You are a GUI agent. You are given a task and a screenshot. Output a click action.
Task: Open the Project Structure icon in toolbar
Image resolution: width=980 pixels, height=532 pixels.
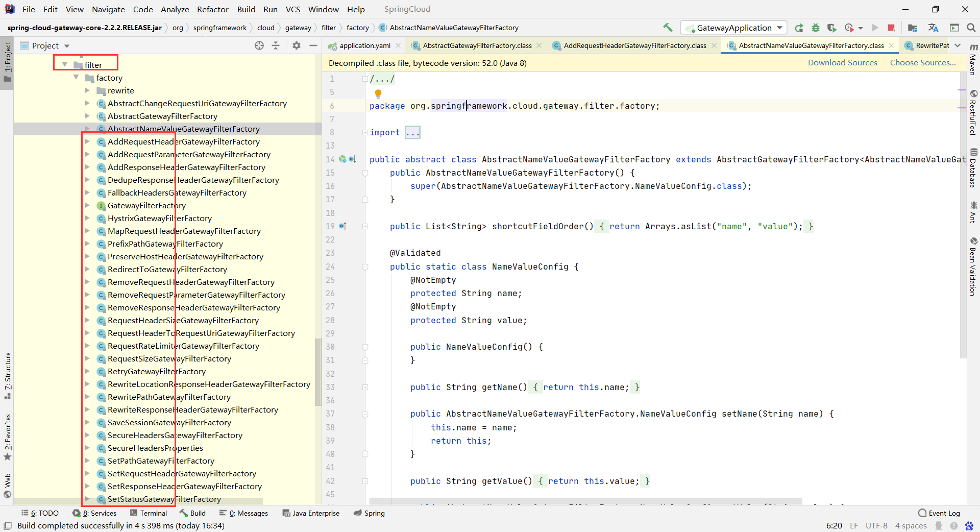913,28
